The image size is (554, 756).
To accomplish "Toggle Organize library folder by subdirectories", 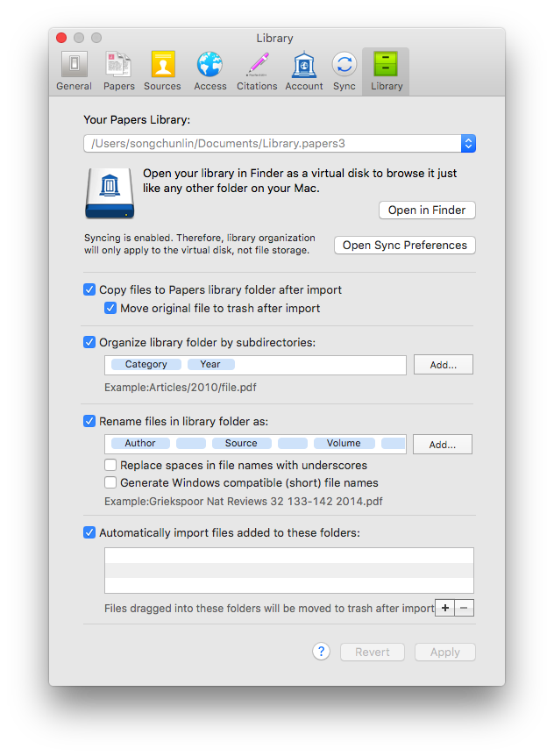I will click(89, 342).
